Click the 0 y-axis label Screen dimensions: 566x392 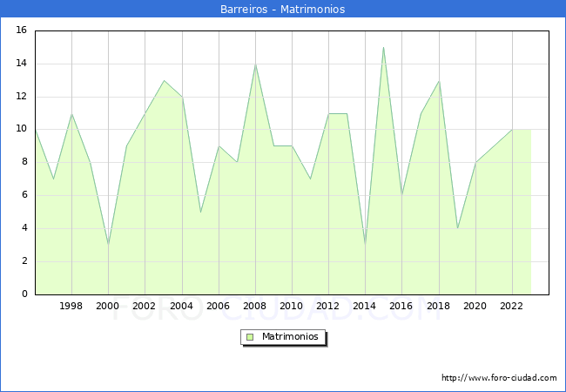point(24,294)
